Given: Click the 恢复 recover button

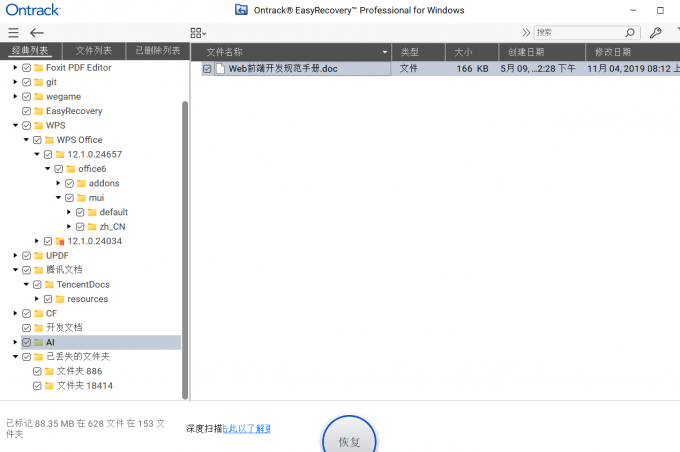Looking at the screenshot, I should click(350, 436).
